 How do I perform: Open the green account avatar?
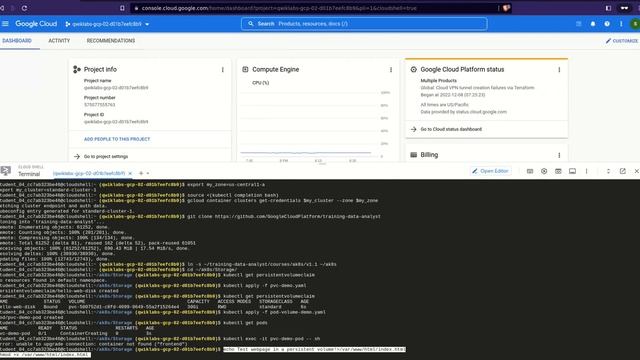tap(635, 24)
